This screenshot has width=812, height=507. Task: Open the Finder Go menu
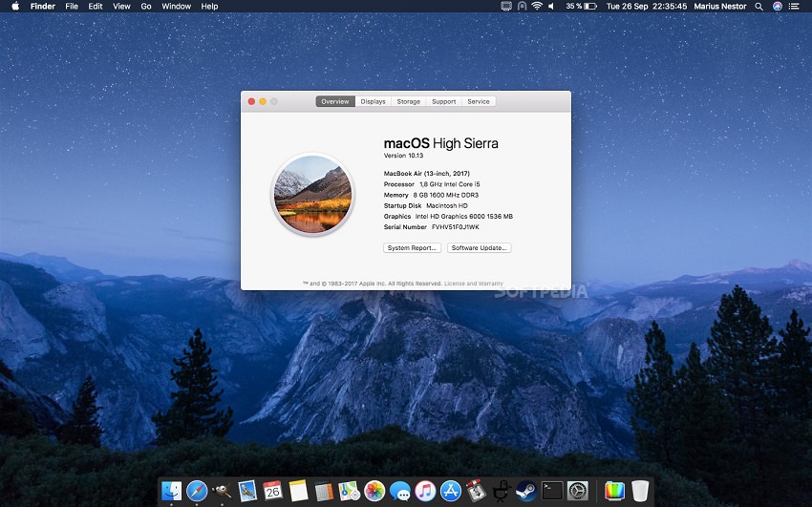coord(146,6)
